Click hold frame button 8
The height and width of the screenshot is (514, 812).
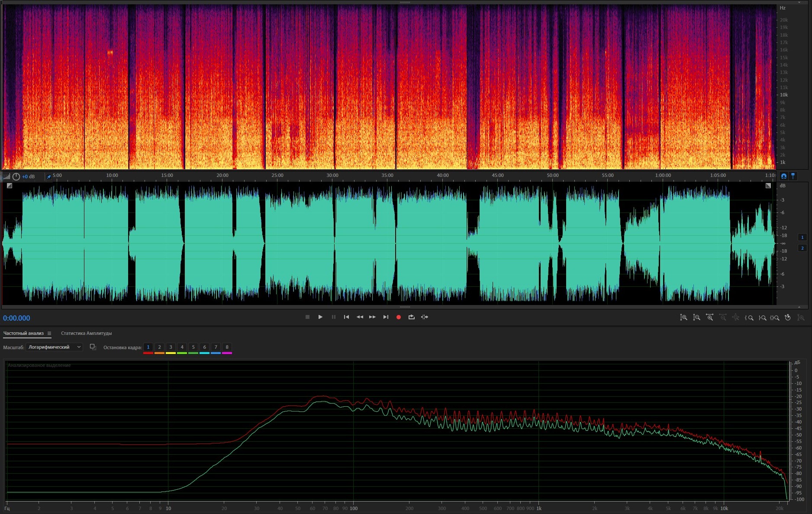point(227,347)
